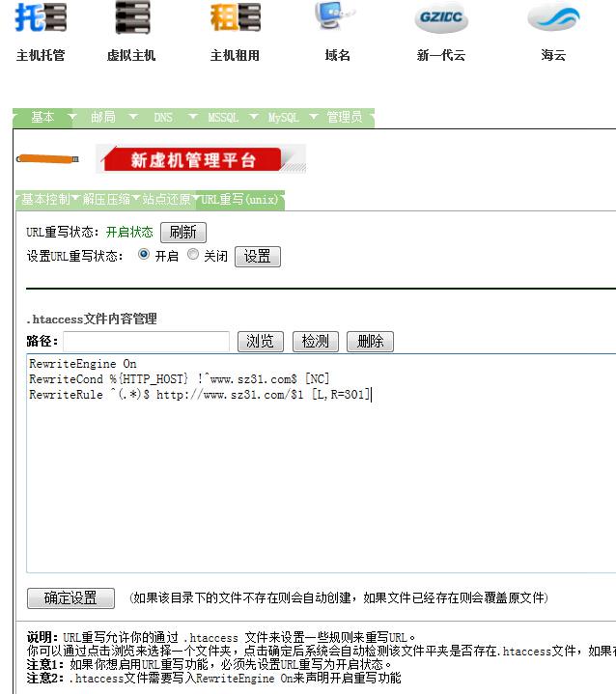
Task: Open the 主机租用 rental icon
Action: tap(236, 17)
